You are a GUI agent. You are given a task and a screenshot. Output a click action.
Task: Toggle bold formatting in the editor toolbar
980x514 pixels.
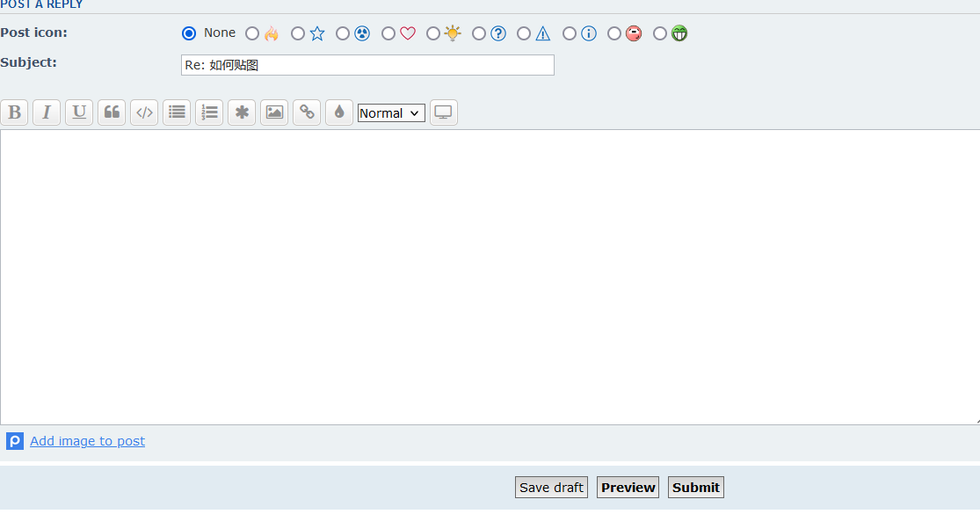pyautogui.click(x=14, y=112)
